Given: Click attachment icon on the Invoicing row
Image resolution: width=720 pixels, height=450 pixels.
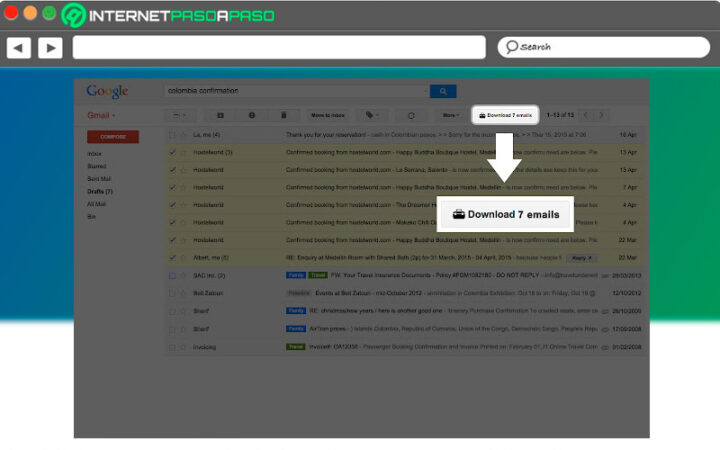Looking at the screenshot, I should (605, 347).
